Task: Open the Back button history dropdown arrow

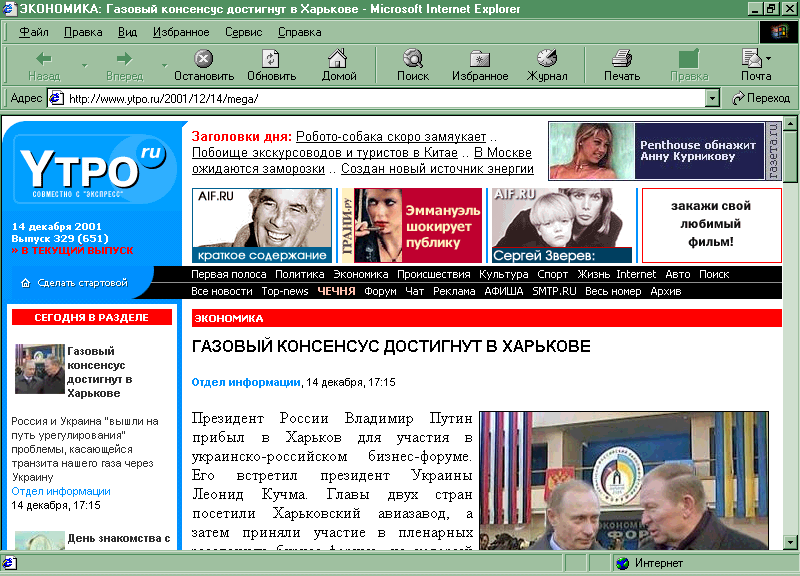Action: (84, 66)
